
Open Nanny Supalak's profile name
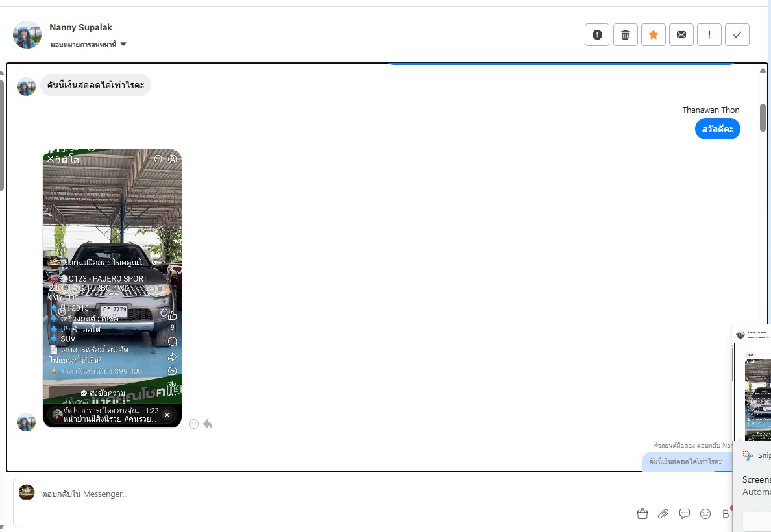pos(80,27)
